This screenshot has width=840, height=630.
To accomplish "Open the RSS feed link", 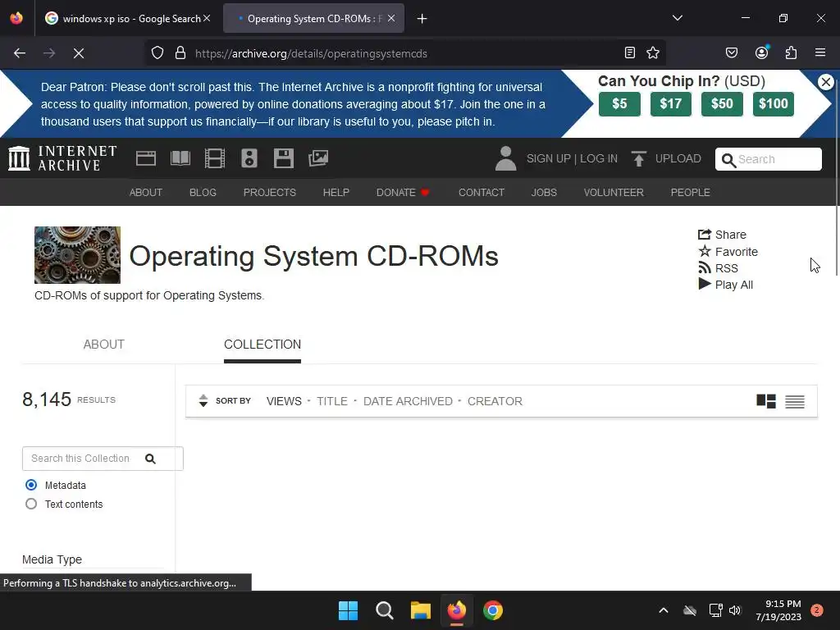I will pyautogui.click(x=719, y=268).
